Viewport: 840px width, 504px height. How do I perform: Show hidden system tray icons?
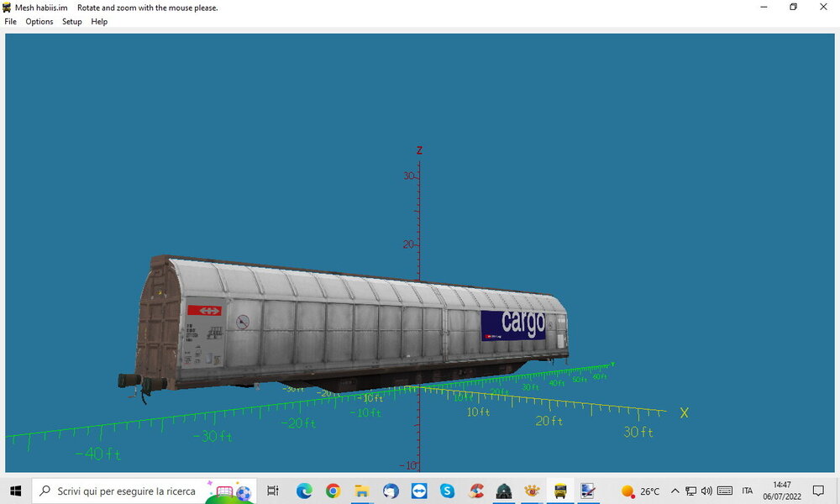tap(675, 491)
